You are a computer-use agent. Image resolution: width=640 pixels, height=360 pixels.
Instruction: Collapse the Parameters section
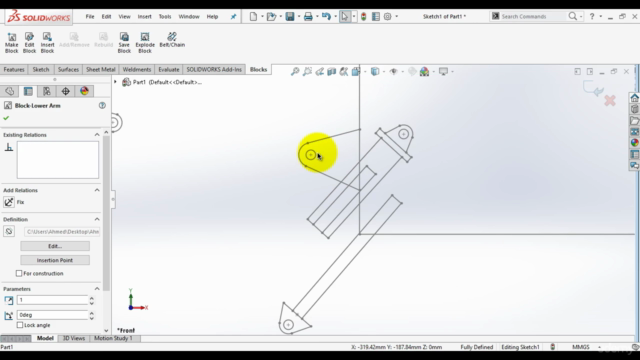pyautogui.click(x=97, y=289)
